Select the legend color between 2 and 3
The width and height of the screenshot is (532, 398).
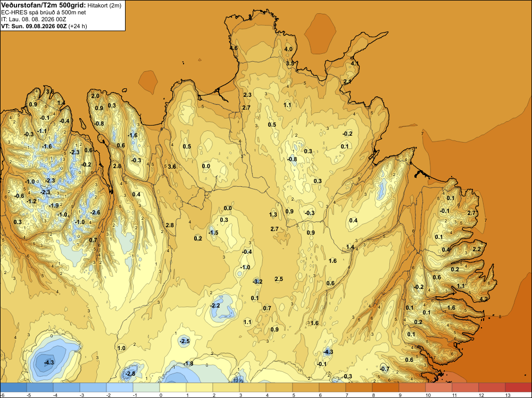point(226,387)
